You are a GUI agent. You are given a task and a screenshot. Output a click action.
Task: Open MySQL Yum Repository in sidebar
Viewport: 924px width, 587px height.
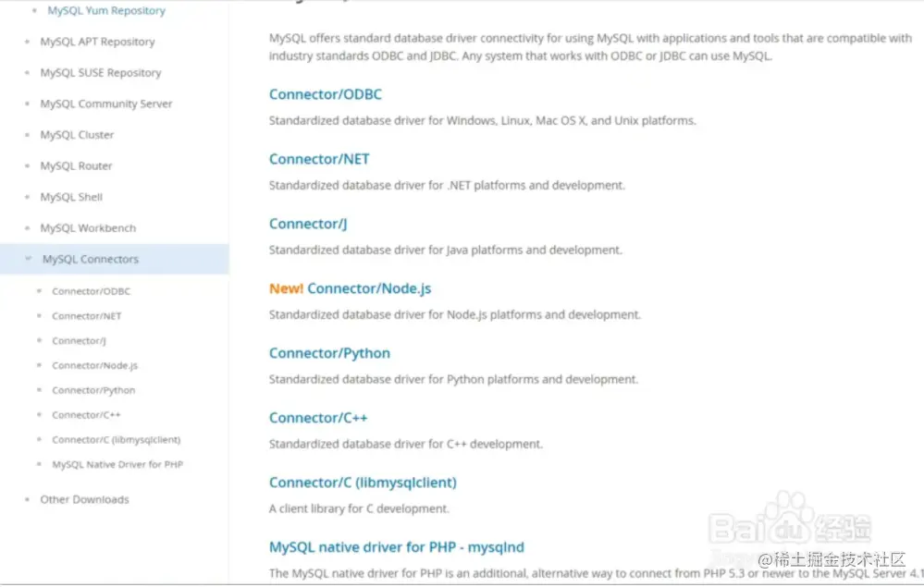click(x=106, y=11)
